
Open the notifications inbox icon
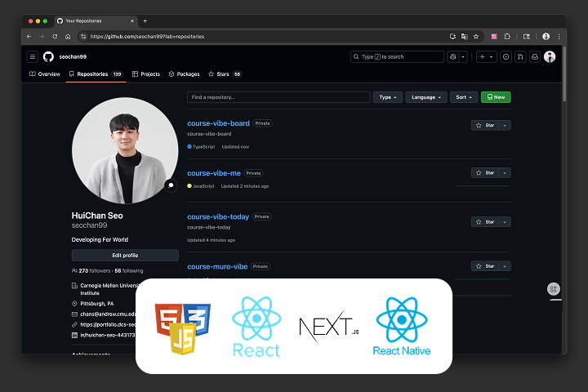[x=535, y=56]
